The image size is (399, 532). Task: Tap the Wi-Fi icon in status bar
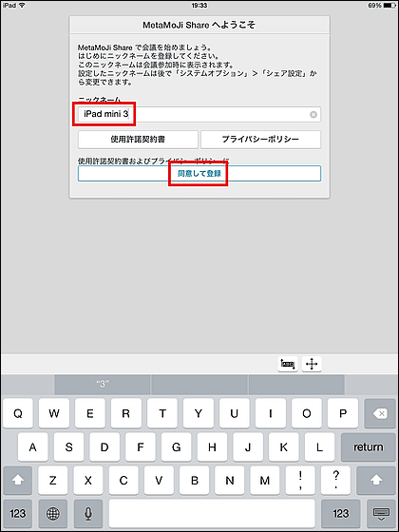tap(23, 6)
